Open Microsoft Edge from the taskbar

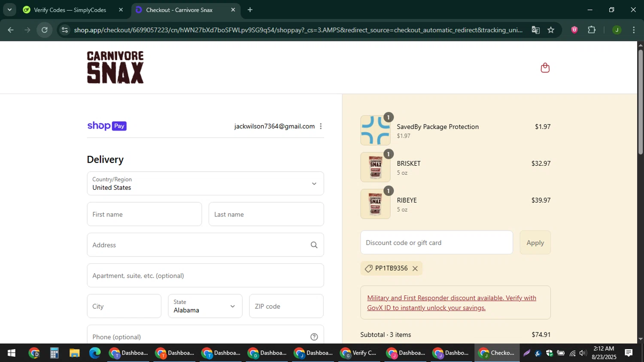[94, 353]
